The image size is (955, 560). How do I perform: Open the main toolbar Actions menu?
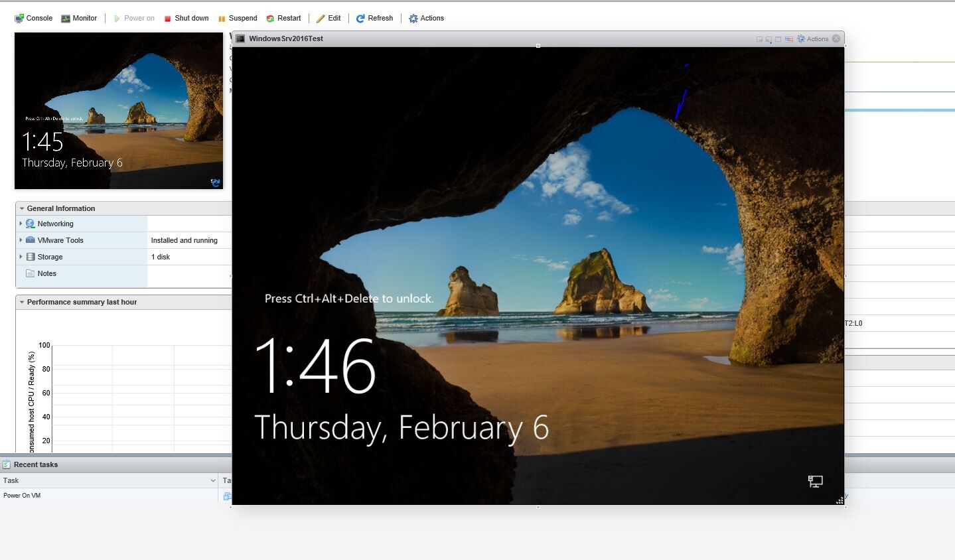point(426,19)
